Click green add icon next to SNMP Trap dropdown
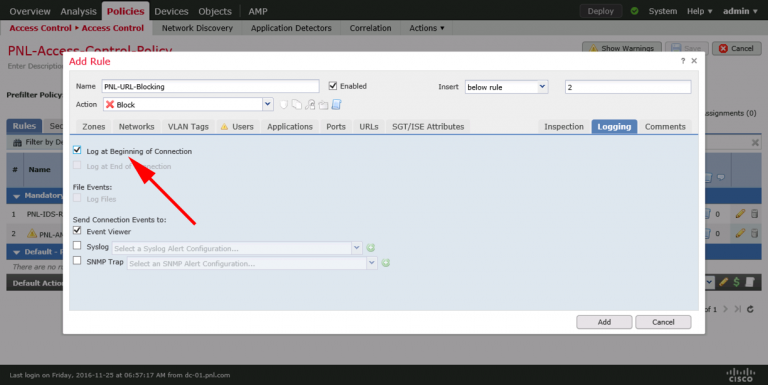The height and width of the screenshot is (385, 768). click(x=386, y=263)
